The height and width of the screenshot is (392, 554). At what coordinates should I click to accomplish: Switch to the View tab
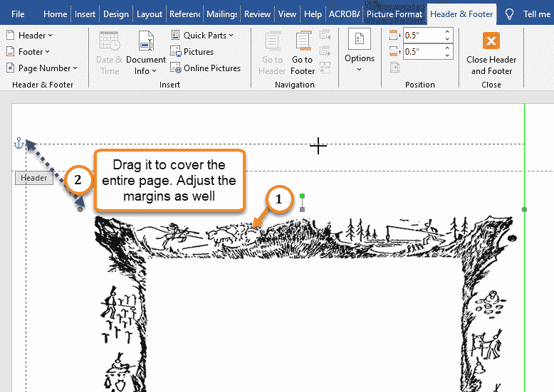click(x=287, y=14)
